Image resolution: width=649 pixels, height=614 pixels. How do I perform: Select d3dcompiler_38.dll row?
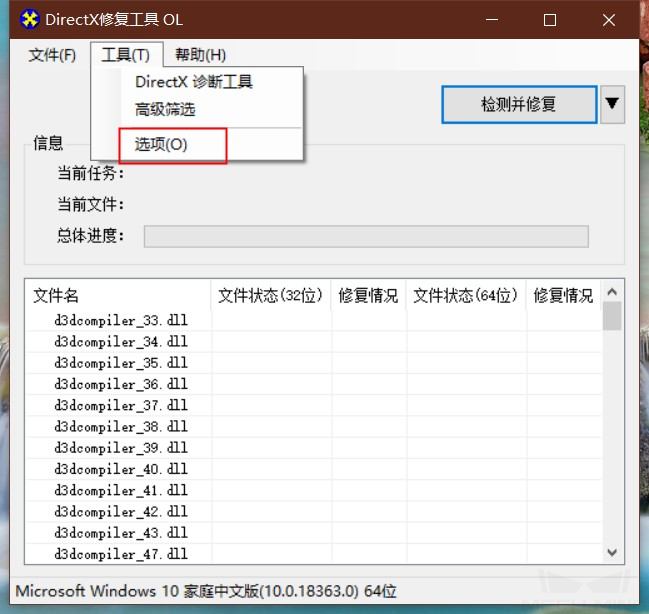(313, 426)
